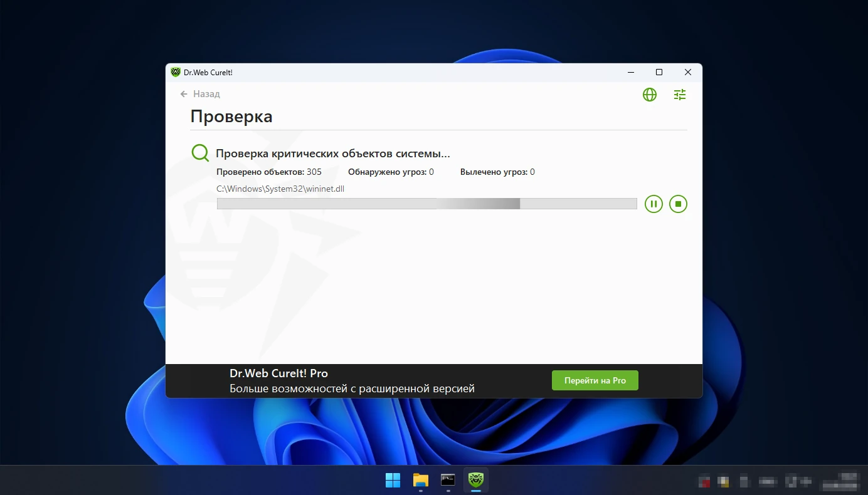Pause the running scan
Image resolution: width=868 pixels, height=495 pixels.
(x=654, y=204)
